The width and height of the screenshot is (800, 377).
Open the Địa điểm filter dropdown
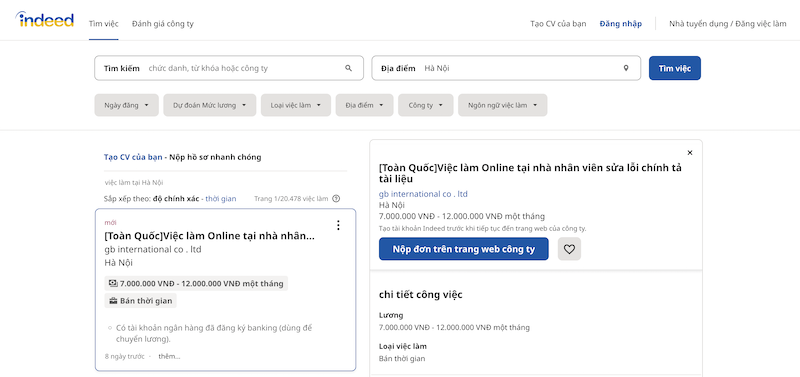pyautogui.click(x=364, y=105)
